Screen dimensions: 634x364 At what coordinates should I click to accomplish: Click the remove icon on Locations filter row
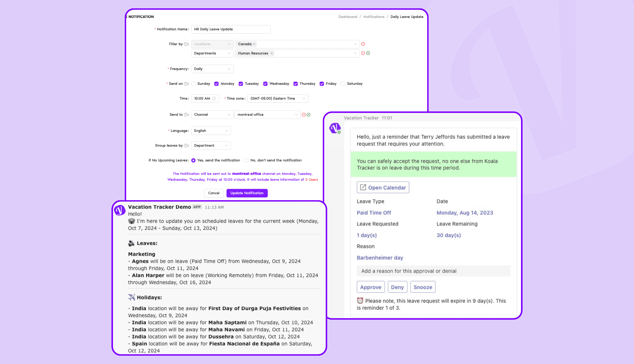tap(363, 44)
